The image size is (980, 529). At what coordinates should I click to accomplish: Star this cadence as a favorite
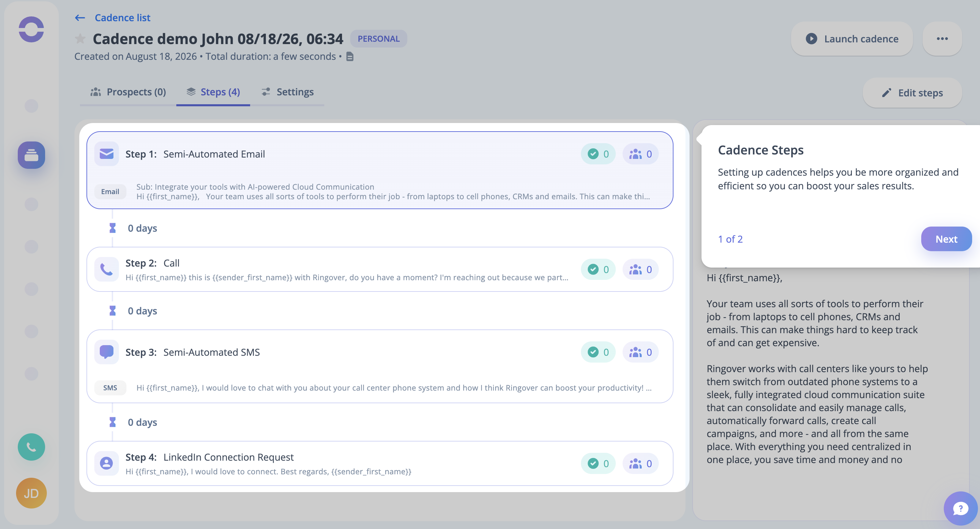(80, 38)
